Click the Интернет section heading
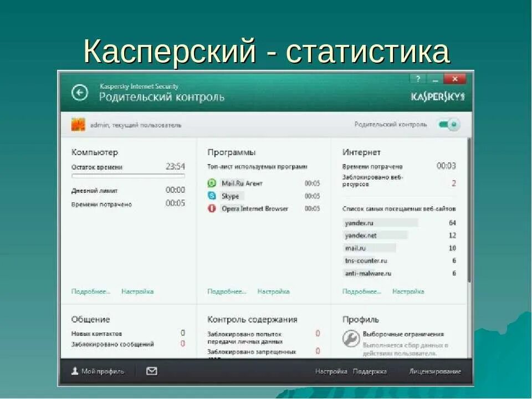This screenshot has height=399, width=532. pyautogui.click(x=361, y=152)
